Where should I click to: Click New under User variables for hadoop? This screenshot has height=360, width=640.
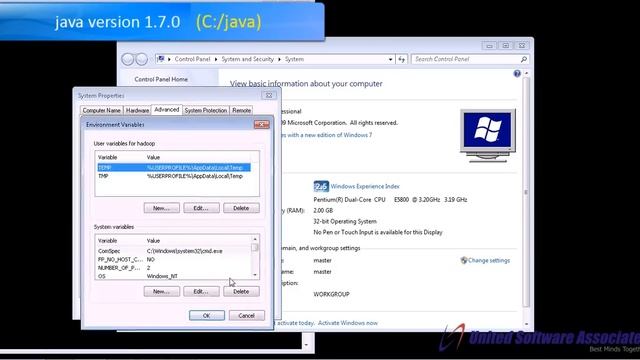[x=162, y=208]
